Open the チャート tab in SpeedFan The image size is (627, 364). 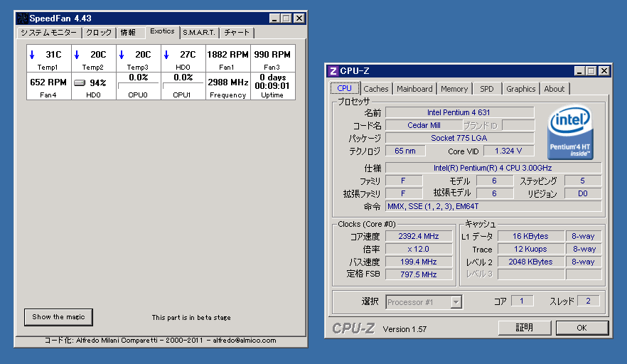237,33
